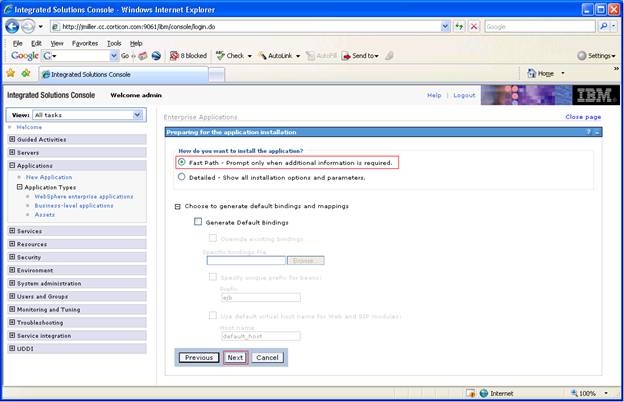This screenshot has width=624, height=402.
Task: Click the Add to Favorites star-plus icon
Action: pos(26,74)
